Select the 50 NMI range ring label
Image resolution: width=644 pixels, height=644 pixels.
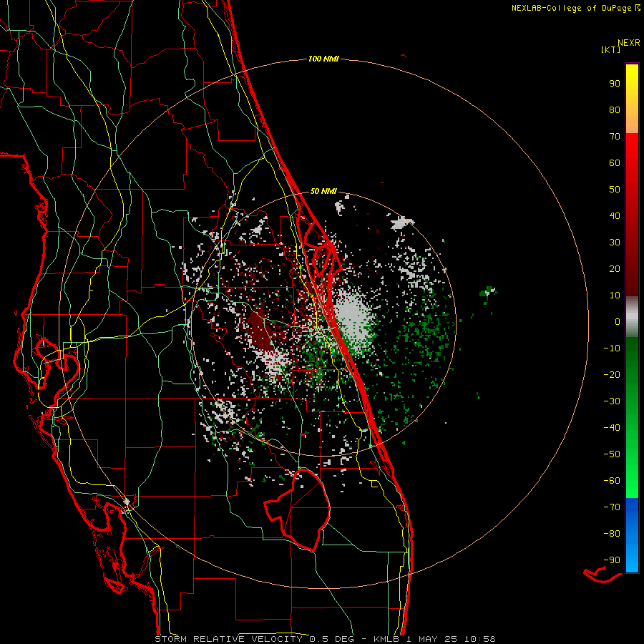tap(323, 191)
